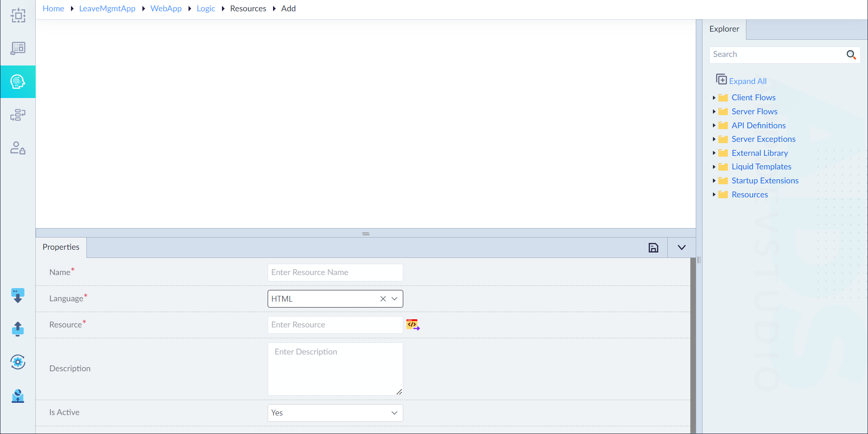Open the user security icon in sidebar
868x434 pixels.
click(18, 148)
